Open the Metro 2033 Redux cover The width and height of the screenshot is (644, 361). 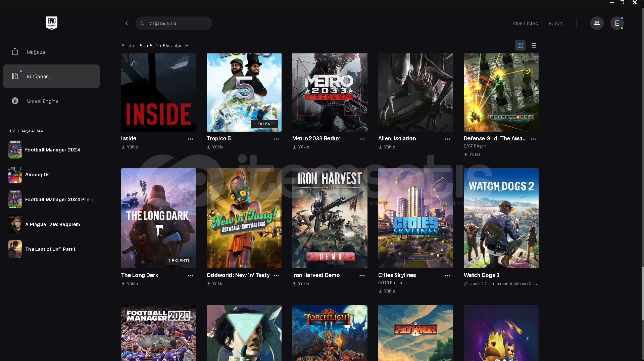coord(330,92)
